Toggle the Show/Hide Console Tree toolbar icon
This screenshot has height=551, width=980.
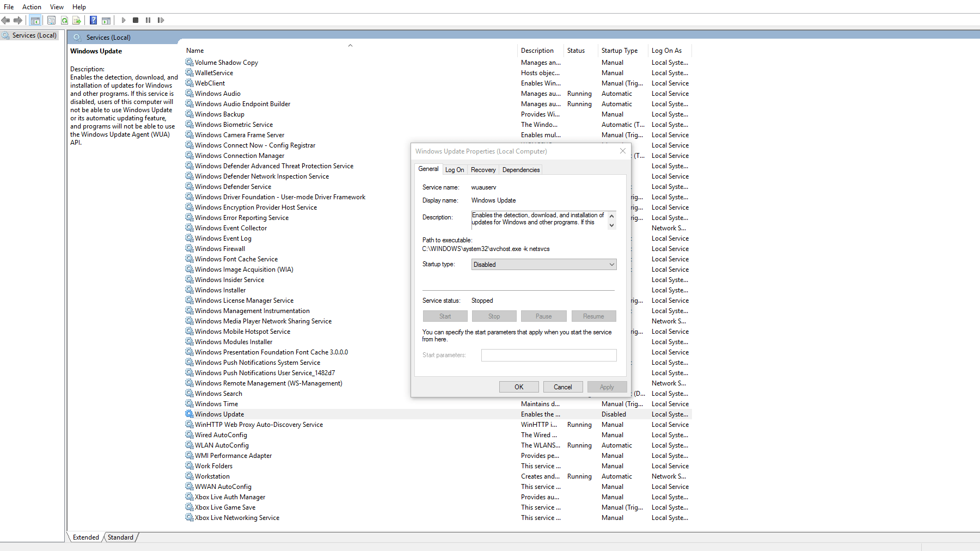(x=35, y=20)
